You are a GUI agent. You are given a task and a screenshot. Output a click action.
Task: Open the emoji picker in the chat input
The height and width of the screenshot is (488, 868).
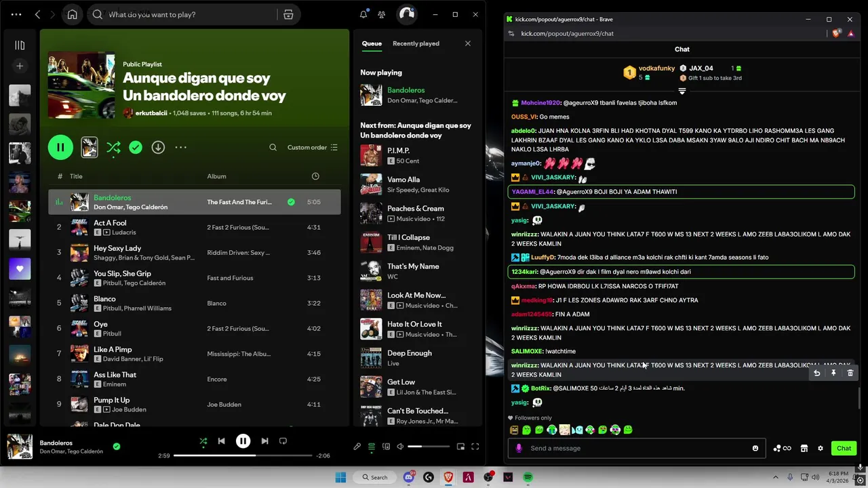click(x=755, y=448)
